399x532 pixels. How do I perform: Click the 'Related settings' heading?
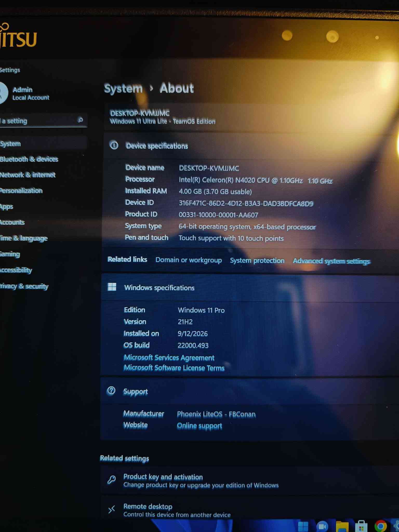tap(125, 458)
